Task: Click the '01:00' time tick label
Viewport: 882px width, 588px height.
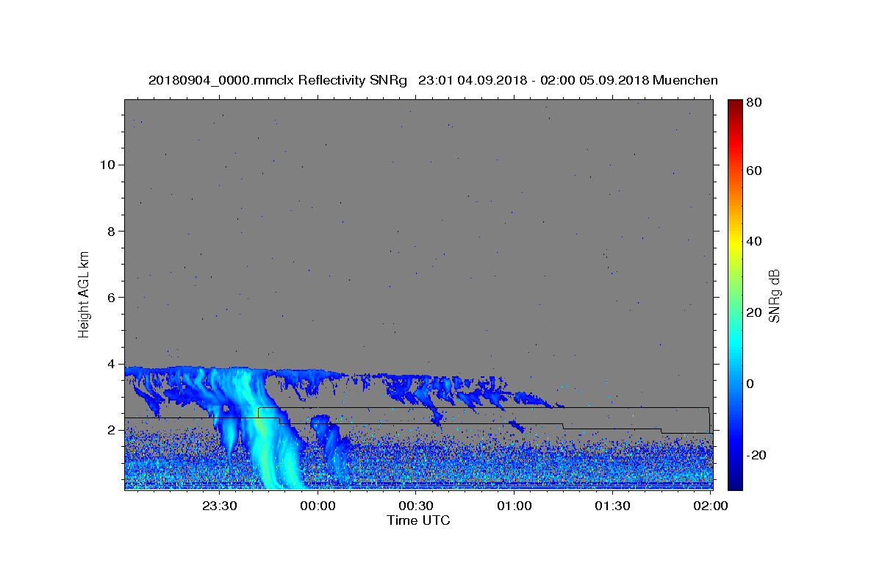Action: pyautogui.click(x=514, y=506)
